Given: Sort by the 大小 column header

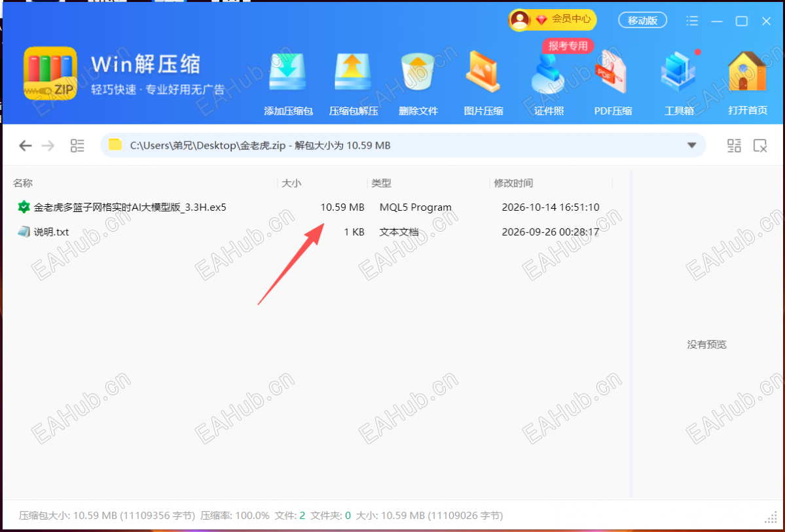Looking at the screenshot, I should click(x=291, y=183).
